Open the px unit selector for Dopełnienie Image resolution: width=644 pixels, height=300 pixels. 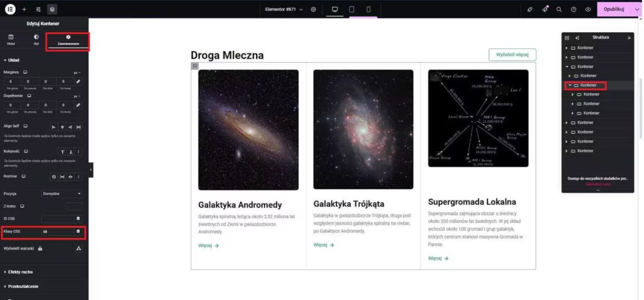77,96
